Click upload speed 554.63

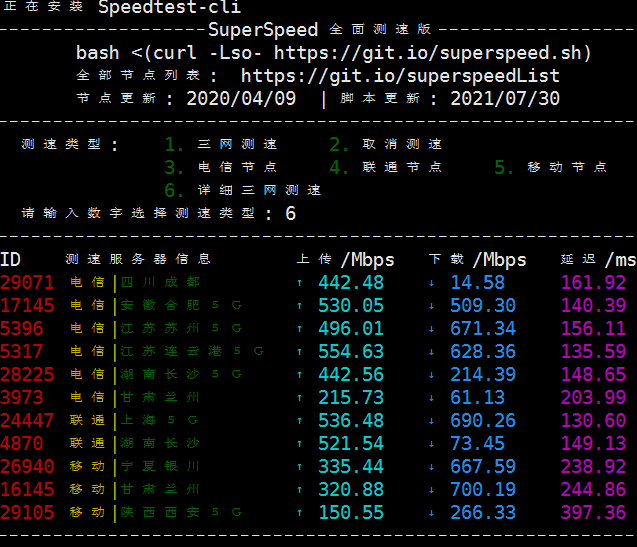click(x=351, y=352)
